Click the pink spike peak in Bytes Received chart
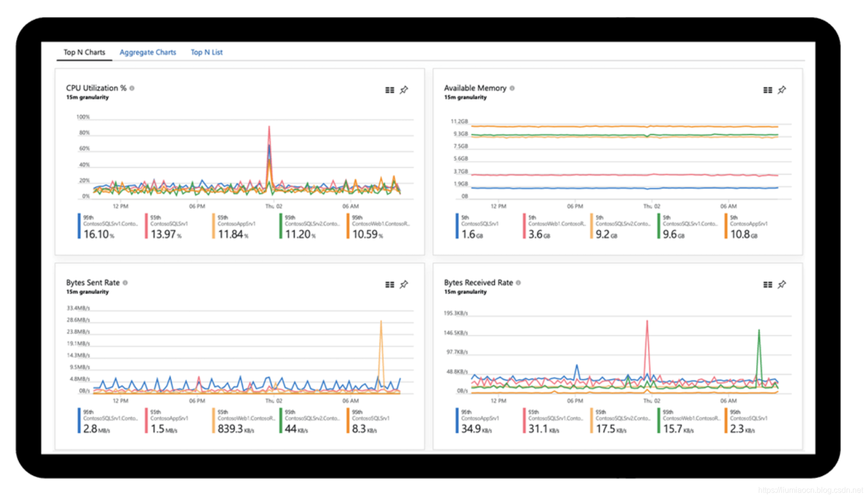Screen dimensions: 868x499 tap(647, 322)
